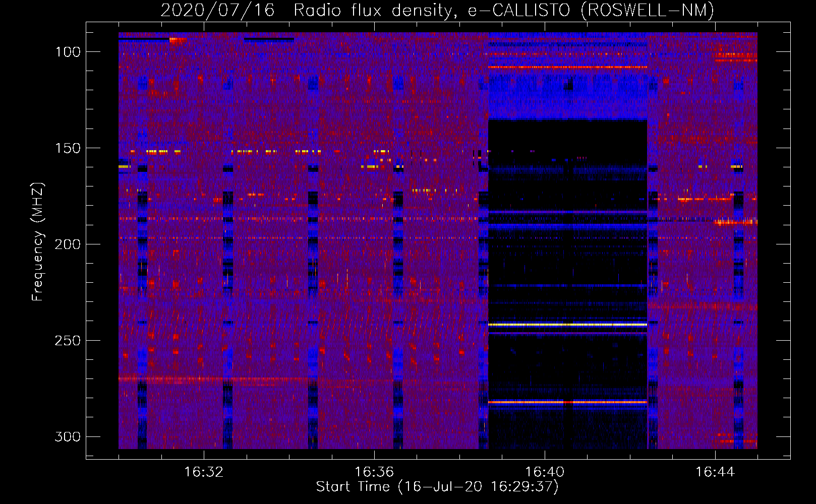Click the "Start Time (16-Jul-20 16:29:37)" label
This screenshot has width=816, height=504.
(x=437, y=487)
